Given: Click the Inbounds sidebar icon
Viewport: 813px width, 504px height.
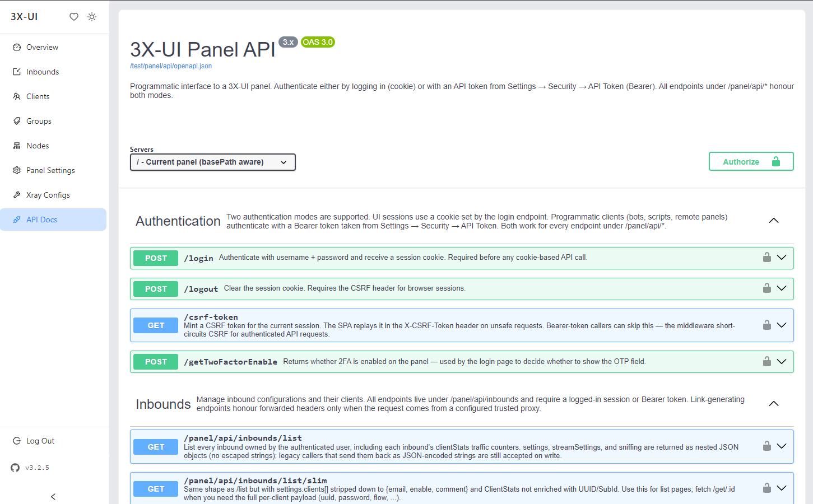Looking at the screenshot, I should (x=17, y=72).
